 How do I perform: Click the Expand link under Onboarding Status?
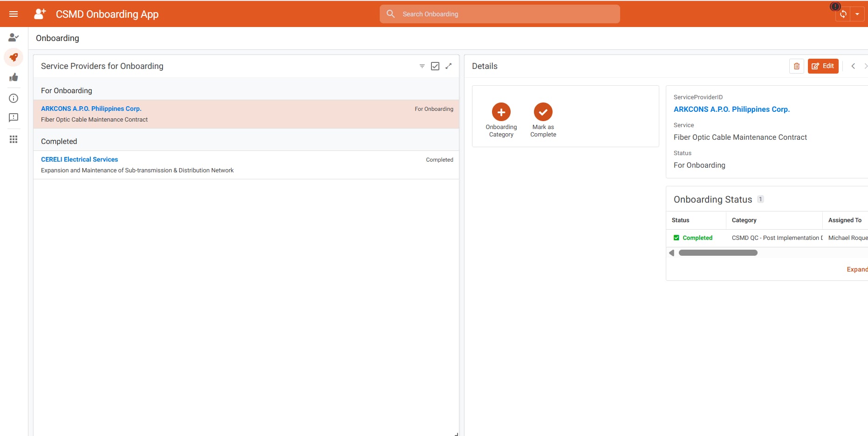[x=857, y=269]
